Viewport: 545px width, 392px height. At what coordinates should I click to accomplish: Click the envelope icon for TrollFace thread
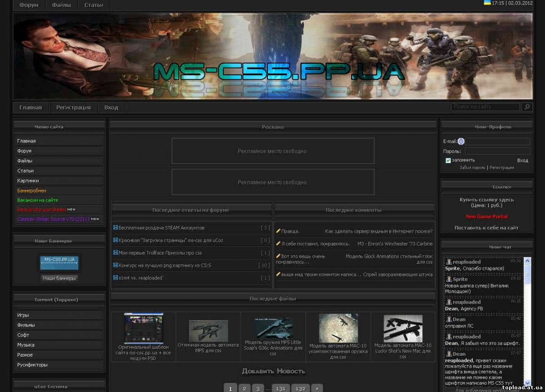(116, 252)
